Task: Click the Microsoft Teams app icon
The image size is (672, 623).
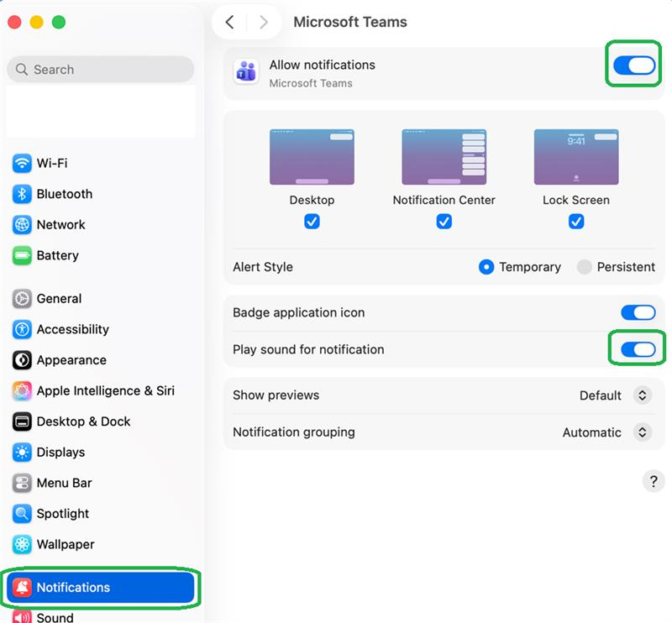Action: pos(246,72)
